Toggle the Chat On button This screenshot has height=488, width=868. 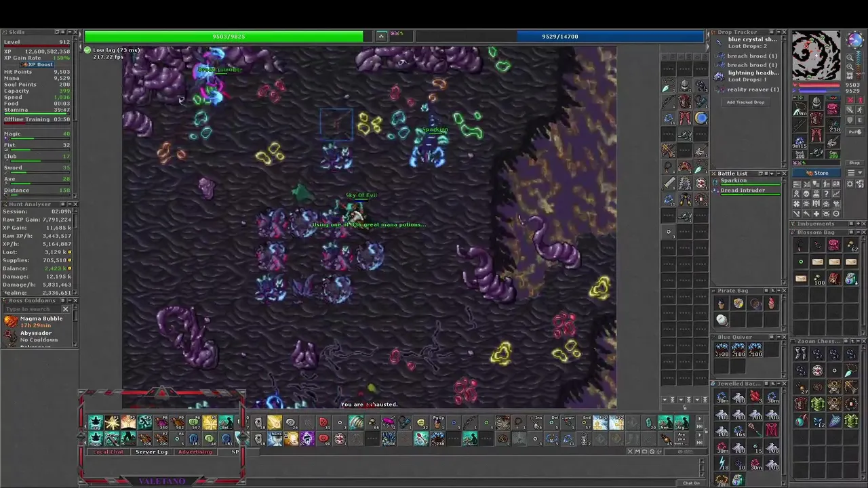tap(692, 483)
